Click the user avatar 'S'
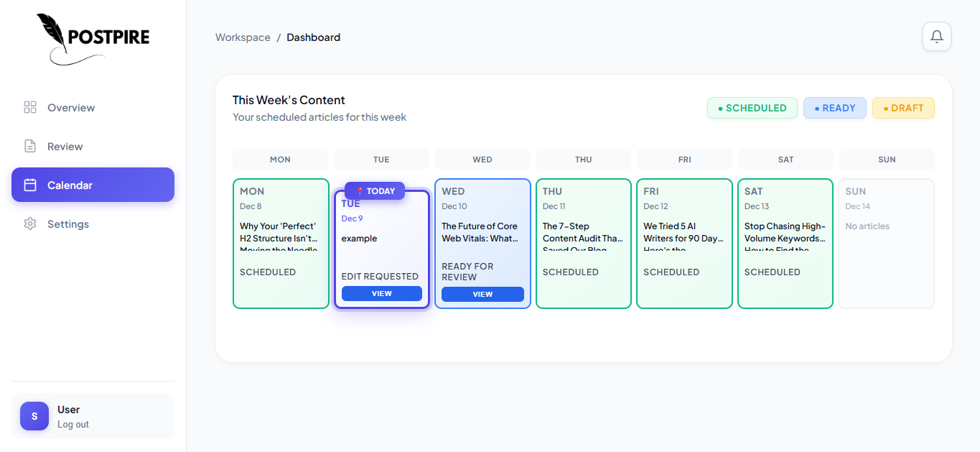 tap(34, 416)
